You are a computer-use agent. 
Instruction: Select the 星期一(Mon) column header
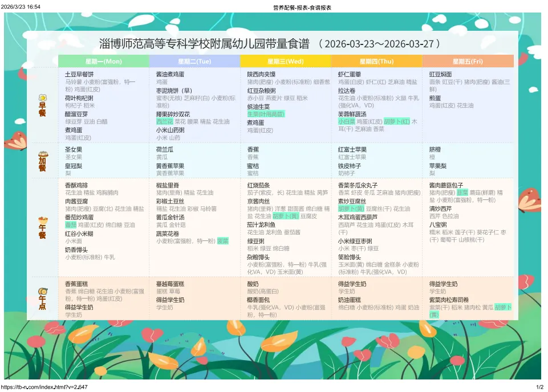(103, 61)
